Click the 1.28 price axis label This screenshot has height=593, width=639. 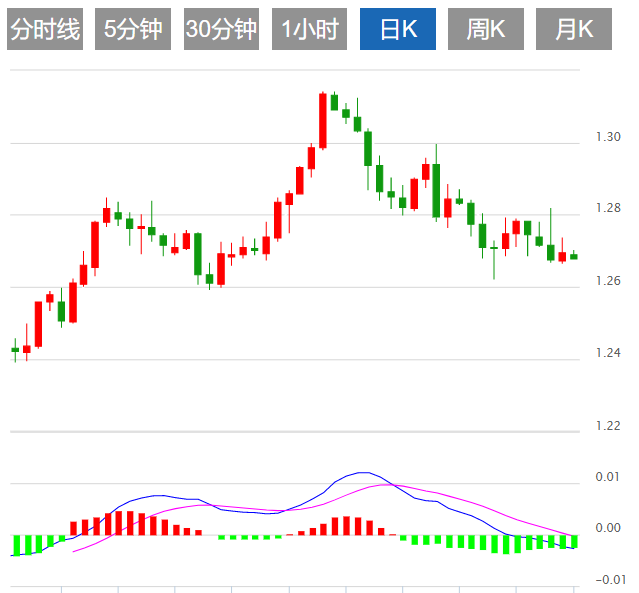[x=608, y=208]
